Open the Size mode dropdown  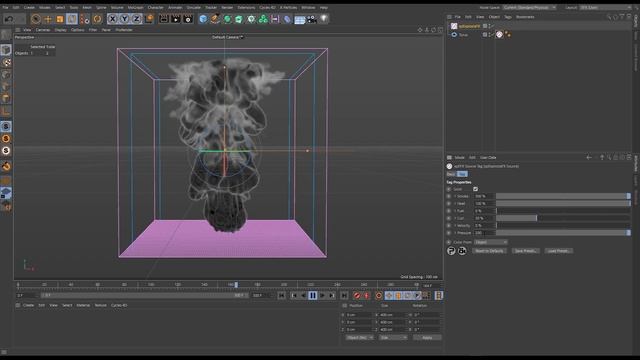pyautogui.click(x=393, y=338)
